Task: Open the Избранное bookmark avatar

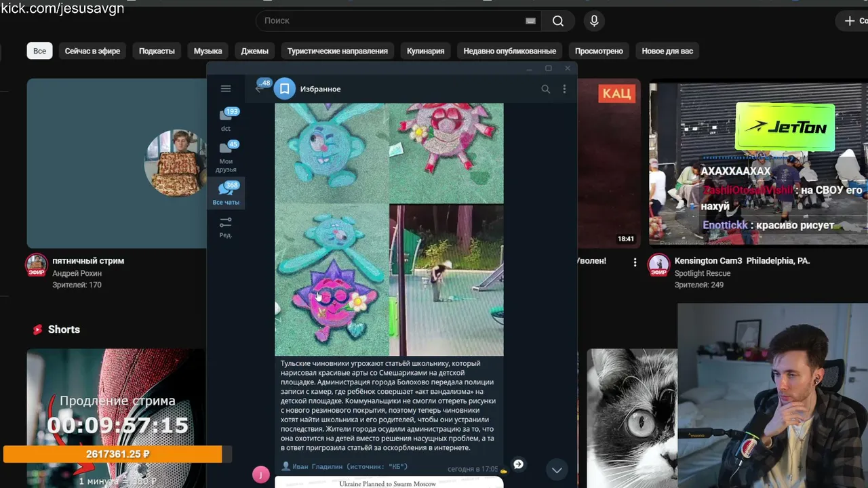Action: tap(285, 89)
